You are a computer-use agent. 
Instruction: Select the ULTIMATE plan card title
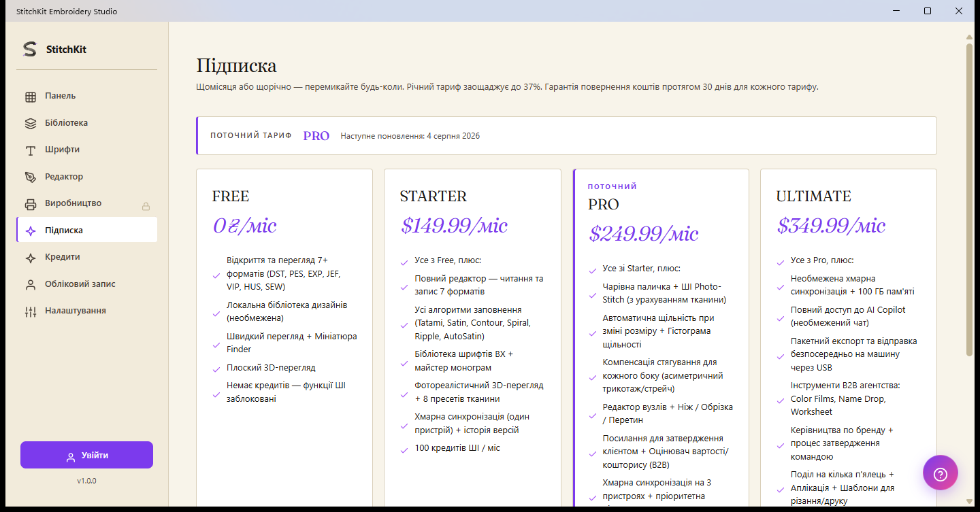(813, 197)
